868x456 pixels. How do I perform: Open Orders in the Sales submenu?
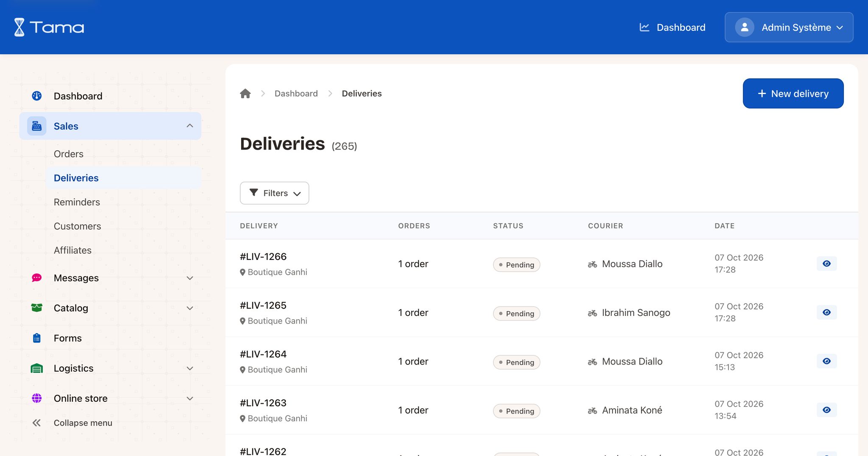69,154
